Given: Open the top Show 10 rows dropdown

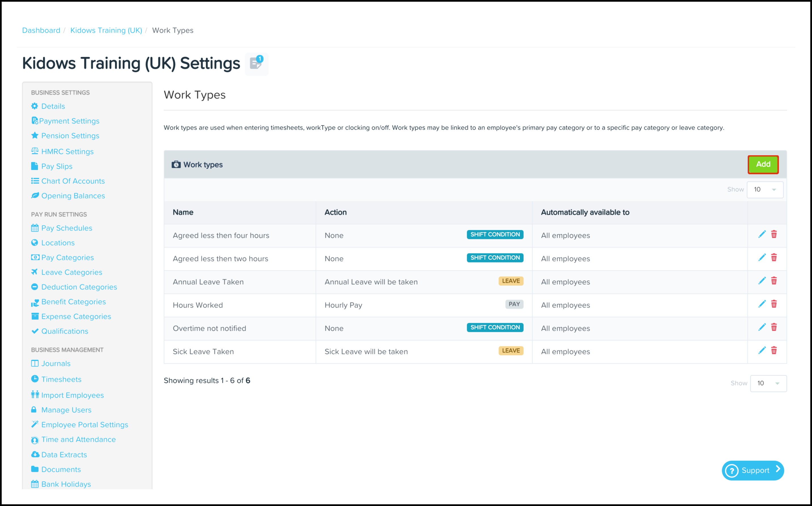Looking at the screenshot, I should (x=765, y=190).
